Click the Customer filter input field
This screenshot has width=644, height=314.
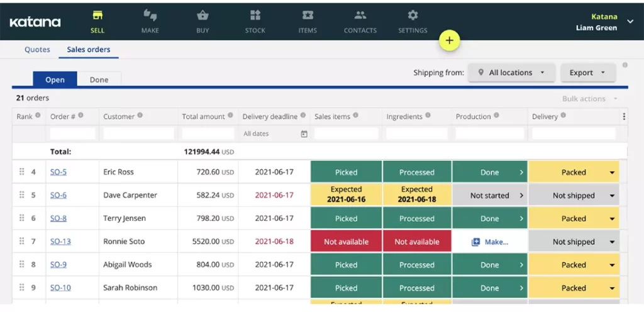(138, 134)
